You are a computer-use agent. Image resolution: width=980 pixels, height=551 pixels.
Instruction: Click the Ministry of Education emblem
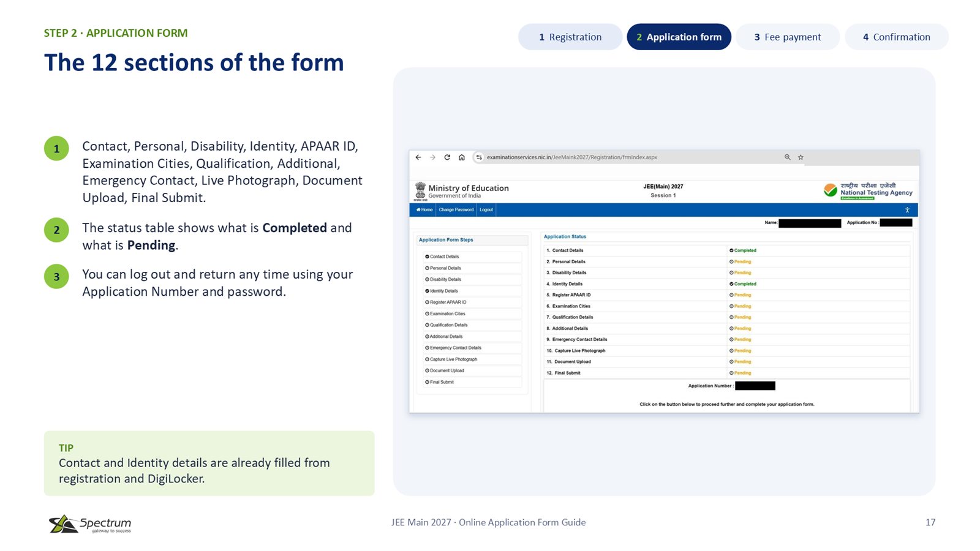coord(420,191)
